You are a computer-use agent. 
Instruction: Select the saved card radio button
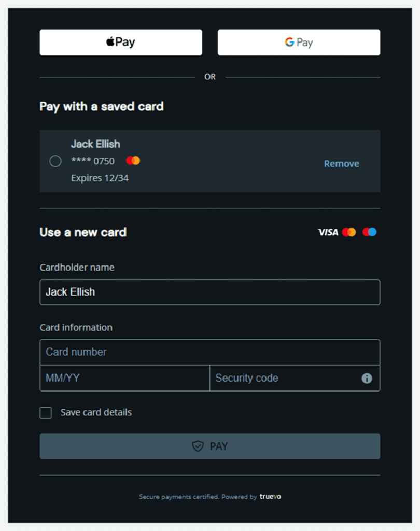coord(55,161)
